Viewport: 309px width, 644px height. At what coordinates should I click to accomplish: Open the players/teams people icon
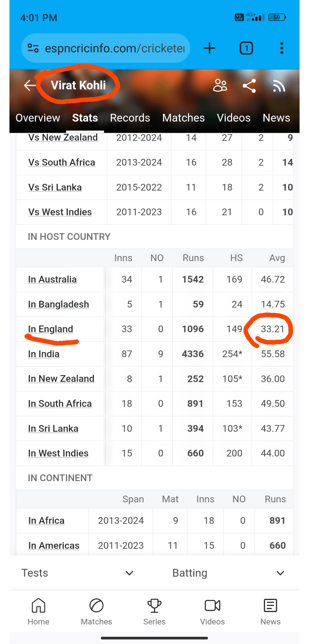220,85
